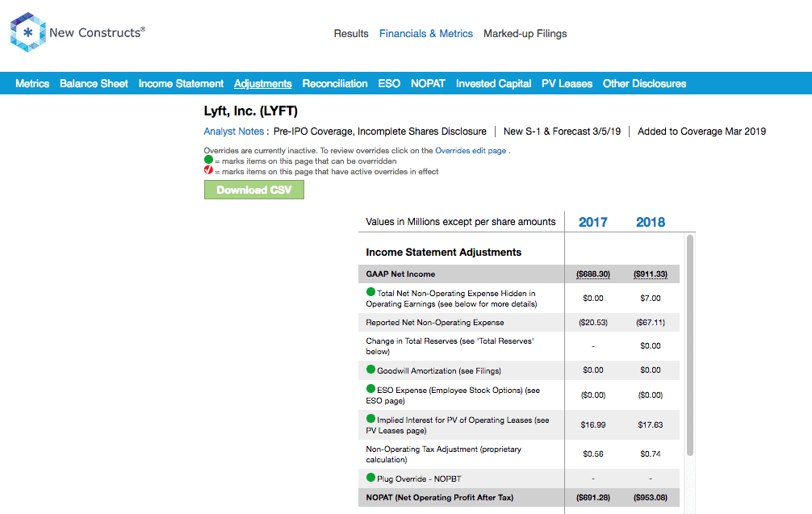Click Non-Operating Tax Adjustment row label
812x514 pixels.
(x=444, y=454)
